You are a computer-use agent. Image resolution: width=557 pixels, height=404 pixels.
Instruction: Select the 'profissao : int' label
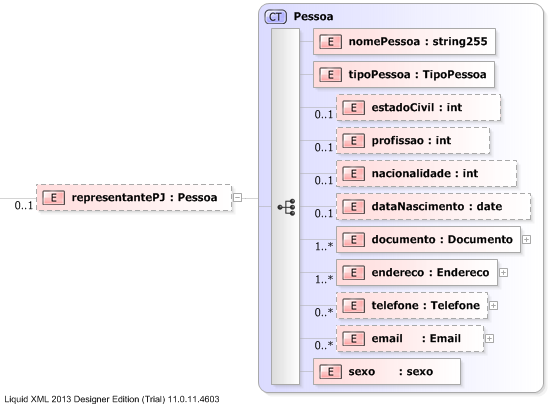(x=411, y=141)
